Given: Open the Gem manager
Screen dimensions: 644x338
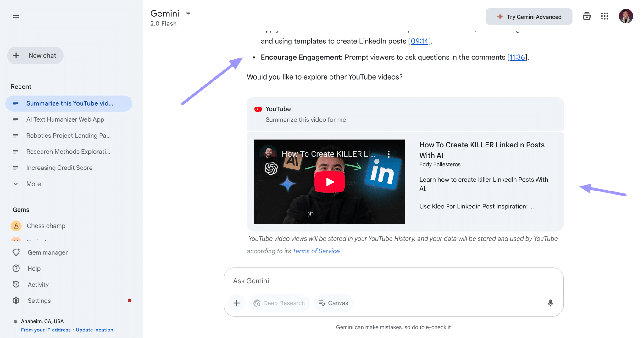Looking at the screenshot, I should coord(47,252).
